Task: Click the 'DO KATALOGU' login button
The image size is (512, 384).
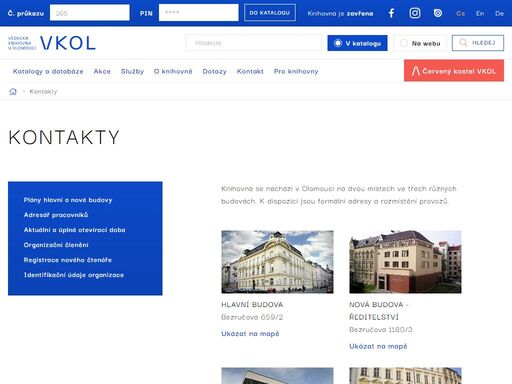Action: [270, 13]
